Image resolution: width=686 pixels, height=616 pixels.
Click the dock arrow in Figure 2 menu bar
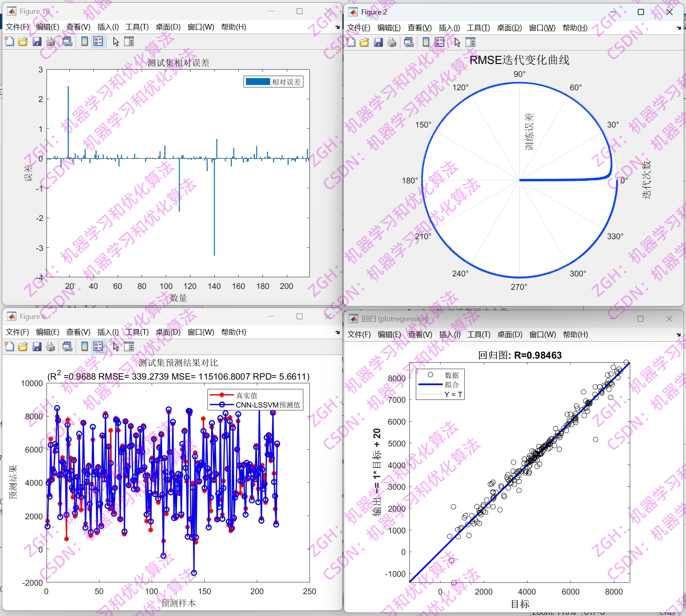coord(679,28)
